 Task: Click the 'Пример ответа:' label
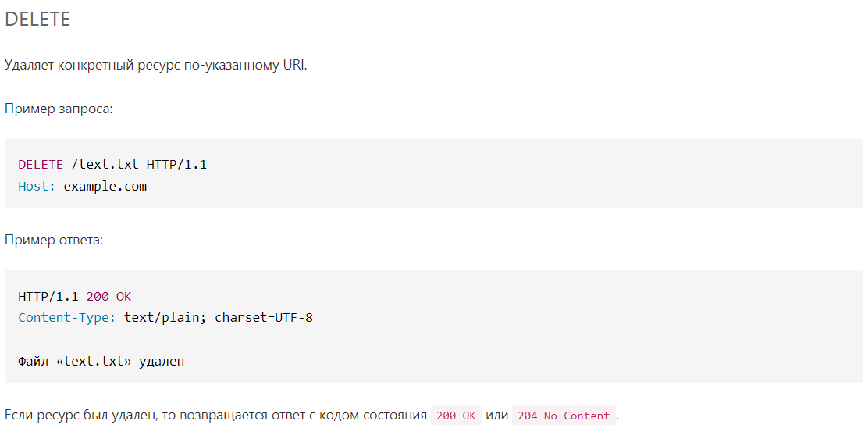(x=54, y=241)
